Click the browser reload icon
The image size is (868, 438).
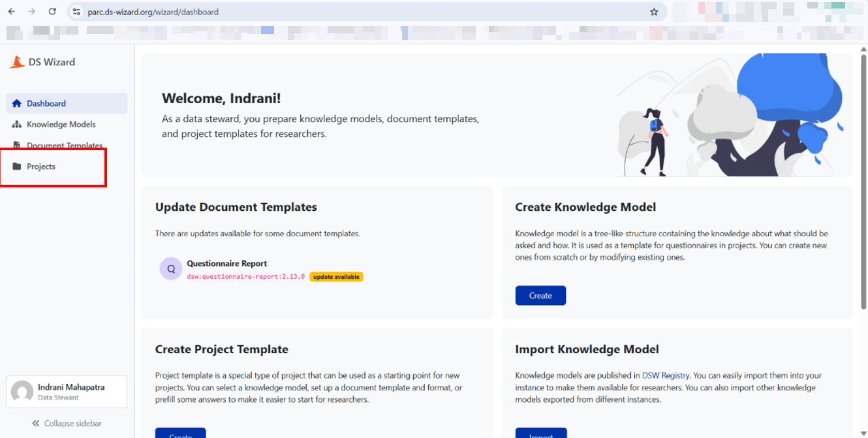tap(52, 12)
